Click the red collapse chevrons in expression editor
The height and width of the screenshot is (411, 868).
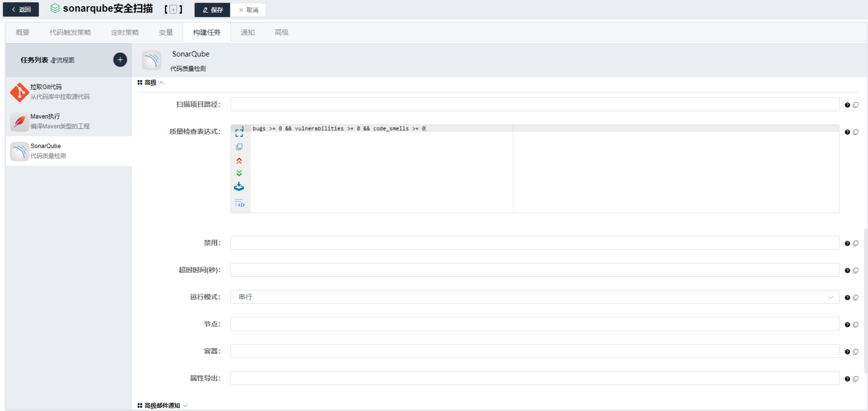(x=239, y=160)
